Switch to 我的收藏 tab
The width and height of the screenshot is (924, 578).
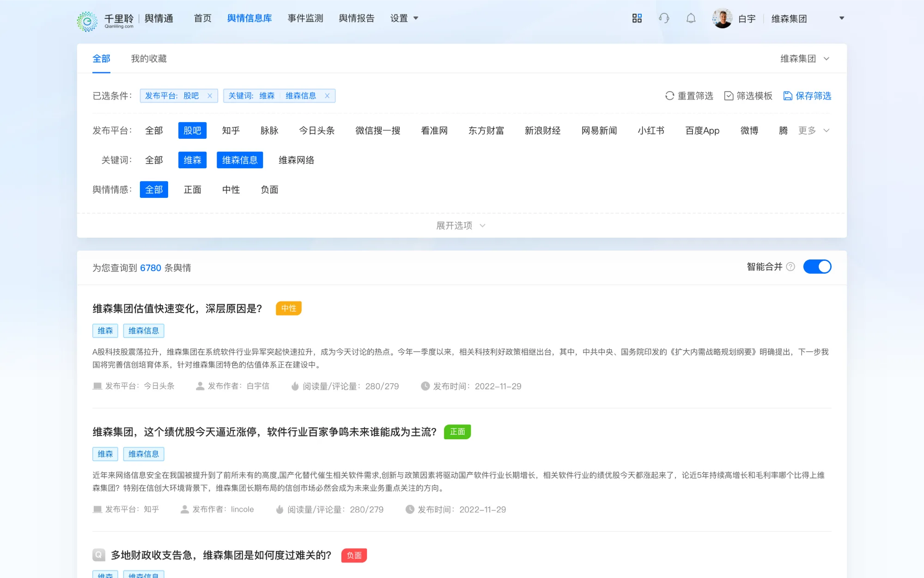coord(149,59)
